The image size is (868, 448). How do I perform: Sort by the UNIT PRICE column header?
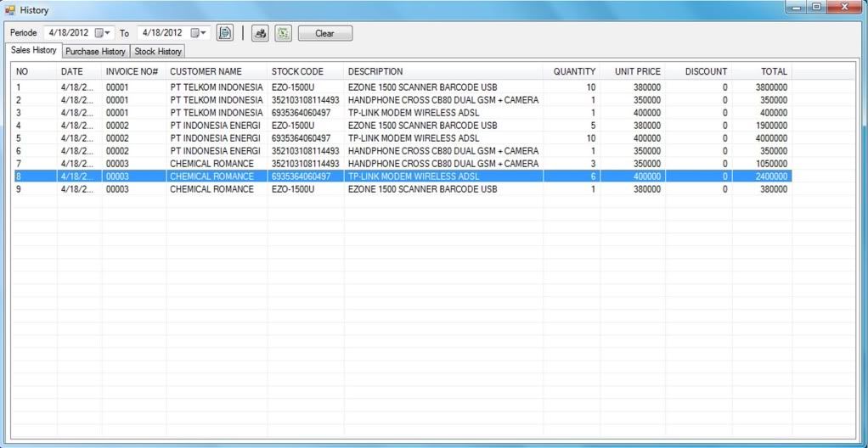tap(632, 71)
